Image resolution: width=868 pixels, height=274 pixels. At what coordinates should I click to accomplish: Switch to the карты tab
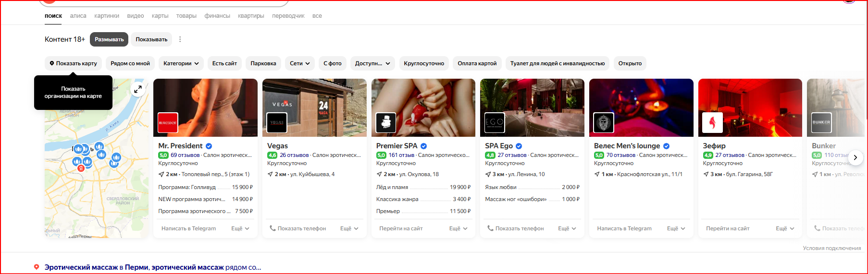(160, 16)
